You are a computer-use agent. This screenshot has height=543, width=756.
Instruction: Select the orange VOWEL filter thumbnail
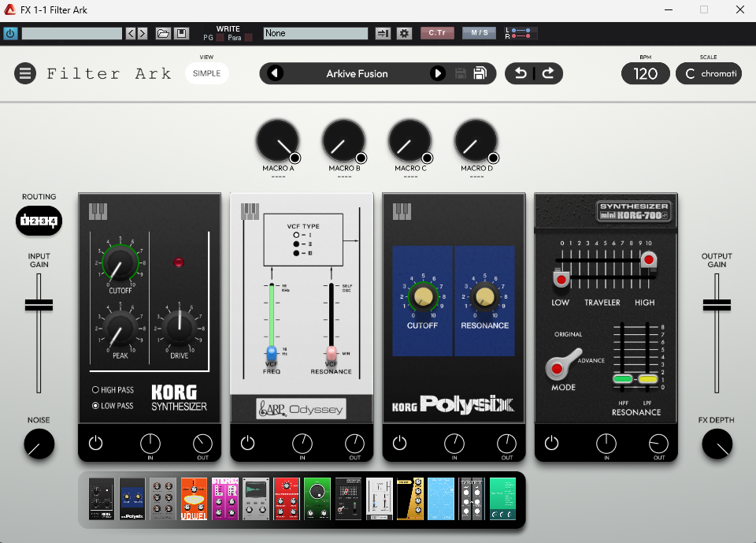click(x=194, y=499)
